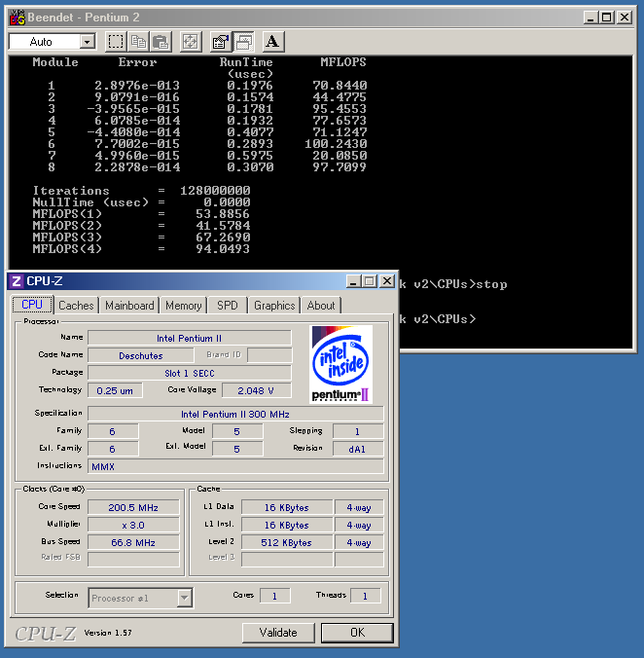Switch to the Caches tab
This screenshot has height=658, width=644.
[76, 305]
